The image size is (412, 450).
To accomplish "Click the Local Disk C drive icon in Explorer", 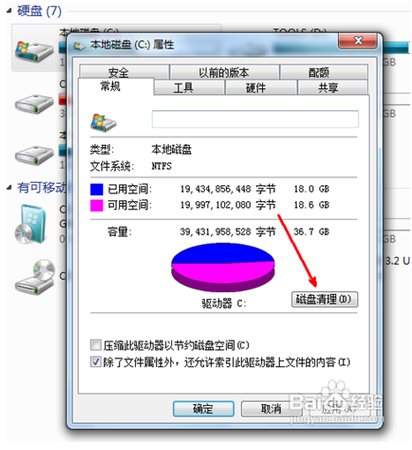I will pyautogui.click(x=34, y=50).
